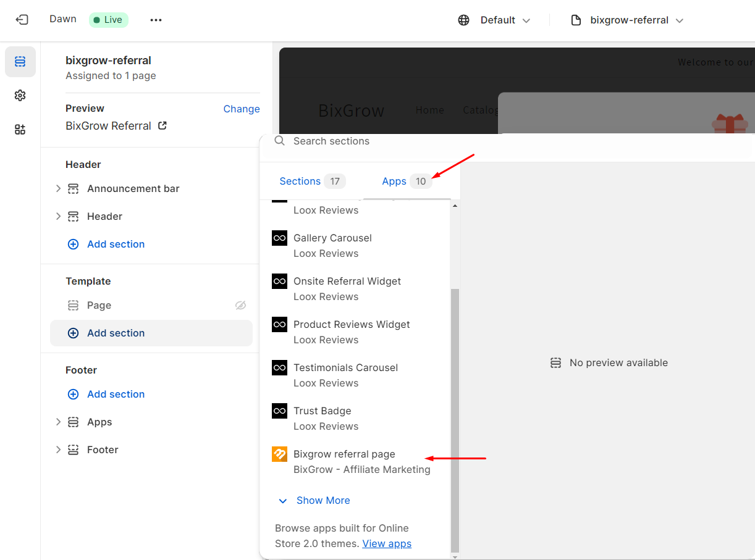Screen dimensions: 755x560
Task: Toggle visibility of the Page section
Action: tap(241, 306)
